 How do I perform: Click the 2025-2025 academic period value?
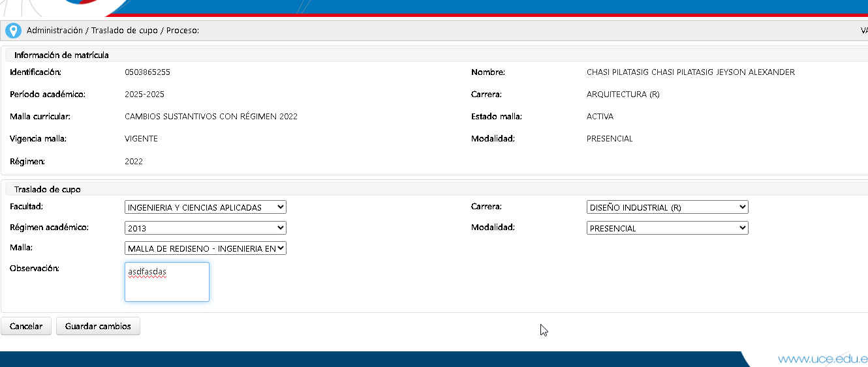pos(144,95)
